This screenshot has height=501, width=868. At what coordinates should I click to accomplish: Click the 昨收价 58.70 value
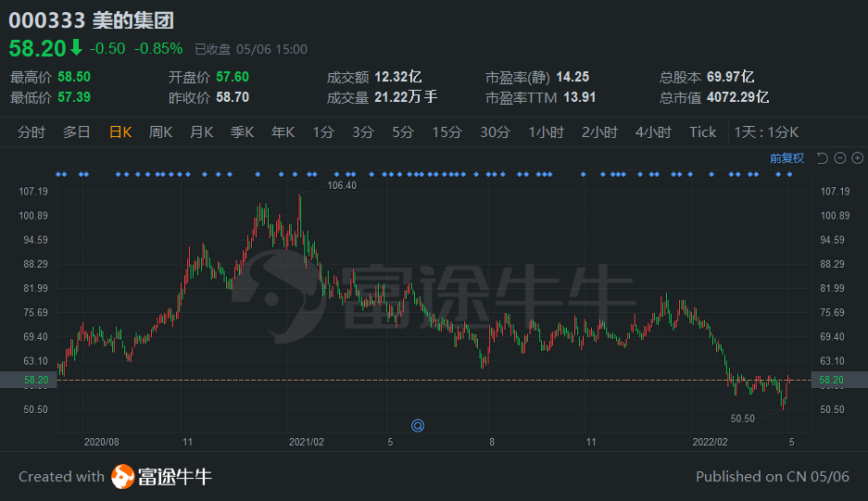click(x=233, y=97)
